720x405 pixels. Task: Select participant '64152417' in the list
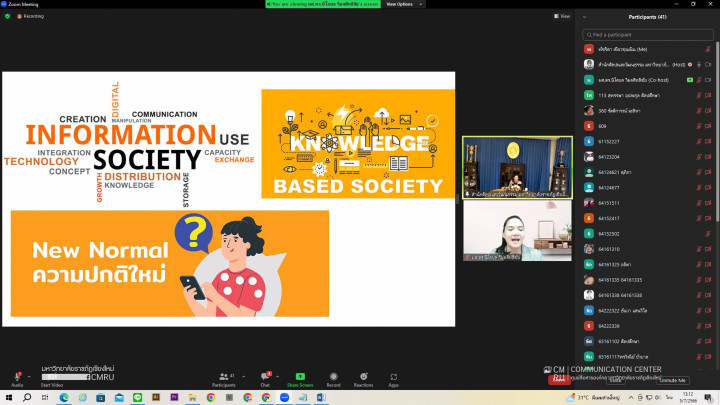(x=648, y=218)
